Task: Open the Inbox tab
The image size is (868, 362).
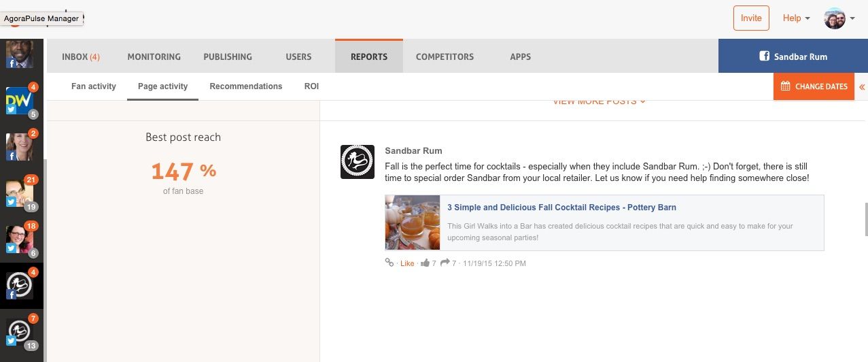Action: [81, 56]
